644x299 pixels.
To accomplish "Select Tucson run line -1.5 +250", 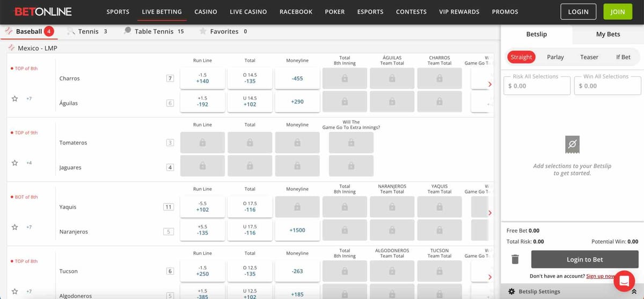I will pos(202,271).
